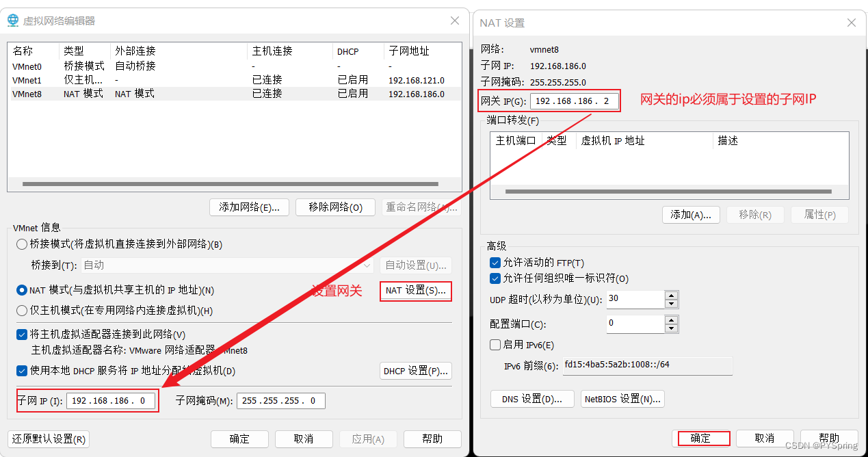Close the Virtual Network Editor window
This screenshot has height=457, width=868.
pyautogui.click(x=455, y=21)
